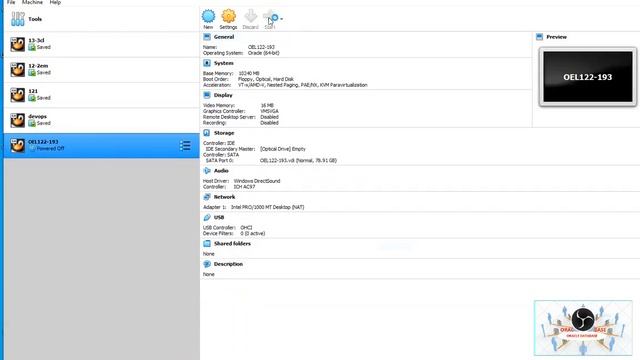This screenshot has width=640, height=360.
Task: Open Storage settings via its heading
Action: (x=224, y=133)
